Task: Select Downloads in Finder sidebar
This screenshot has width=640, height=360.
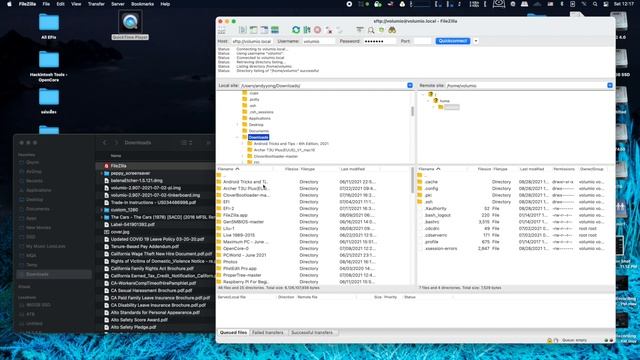Action: point(54,274)
